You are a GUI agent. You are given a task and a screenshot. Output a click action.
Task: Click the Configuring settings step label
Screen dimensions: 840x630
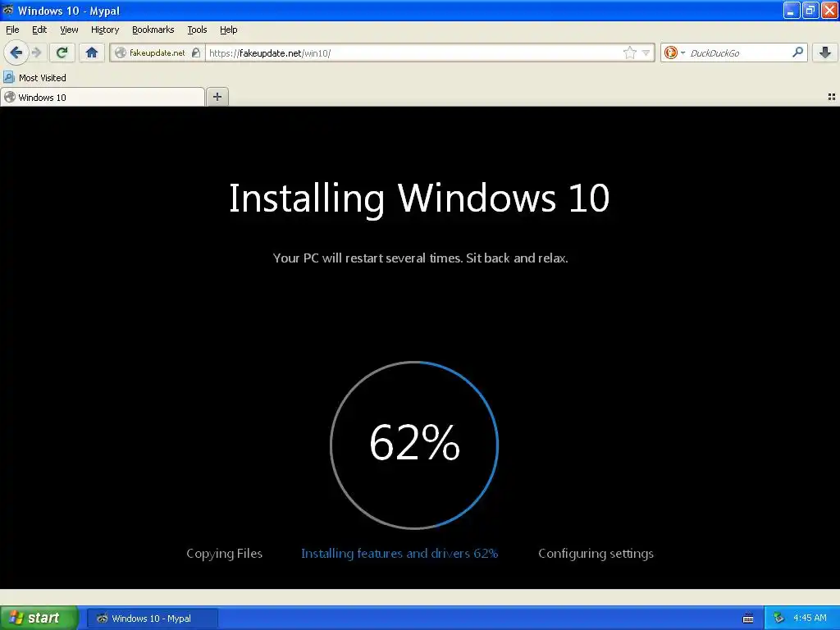(596, 554)
